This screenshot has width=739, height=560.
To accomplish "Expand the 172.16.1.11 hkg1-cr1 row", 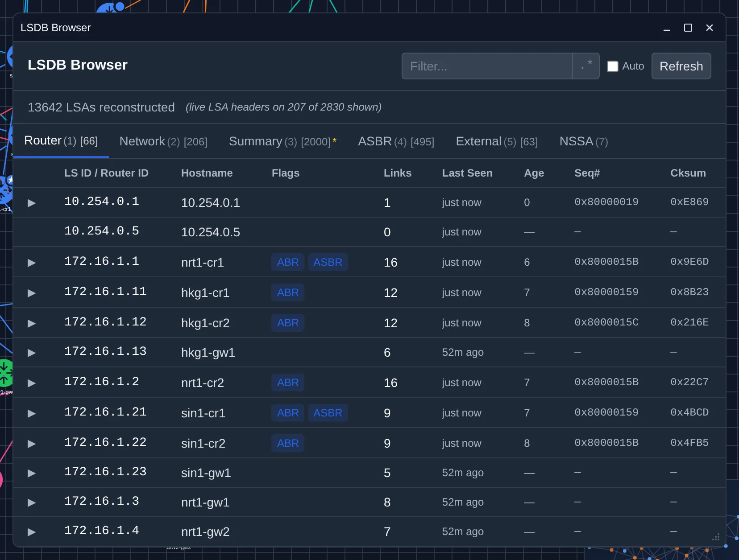I will [x=31, y=293].
